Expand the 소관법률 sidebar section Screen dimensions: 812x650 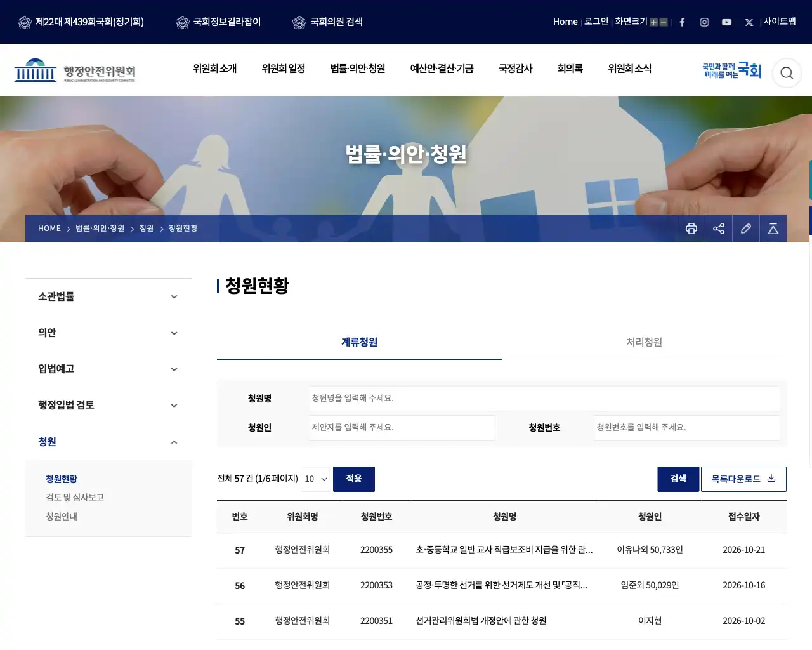[x=108, y=296]
